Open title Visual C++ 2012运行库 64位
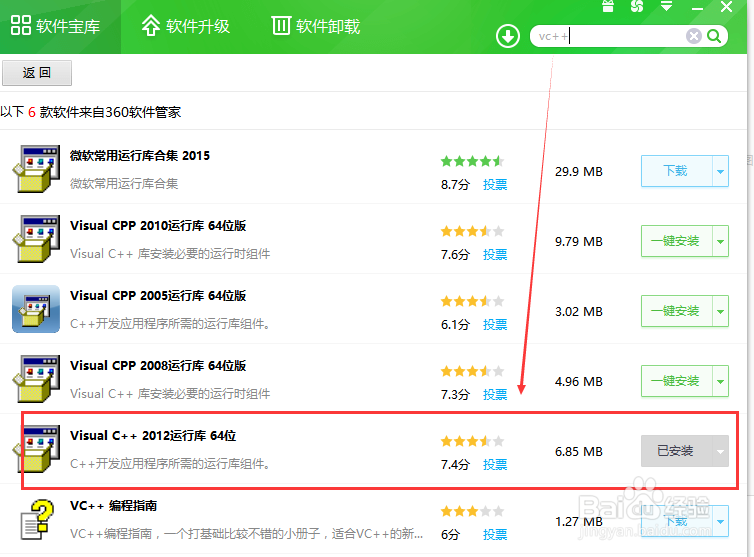Image resolution: width=754 pixels, height=557 pixels. [153, 436]
